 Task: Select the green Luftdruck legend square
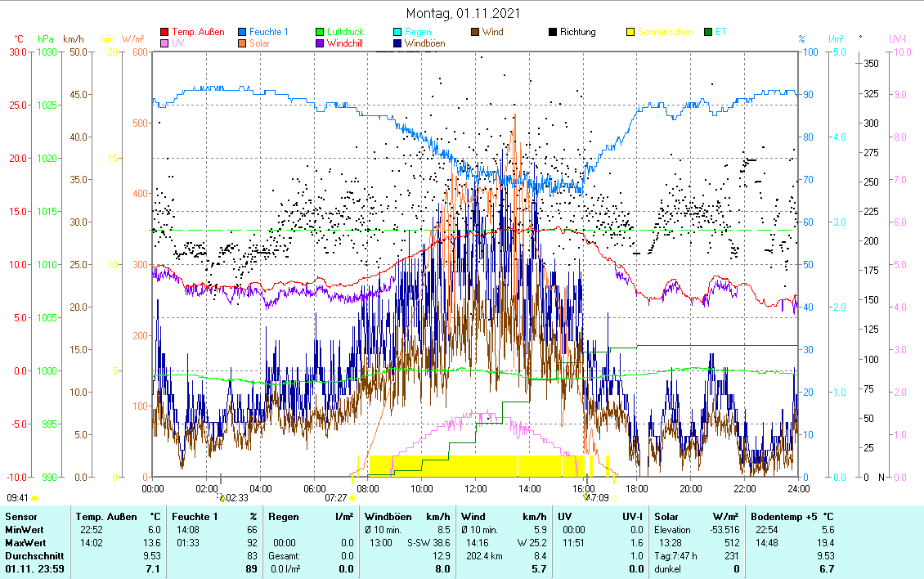point(321,33)
